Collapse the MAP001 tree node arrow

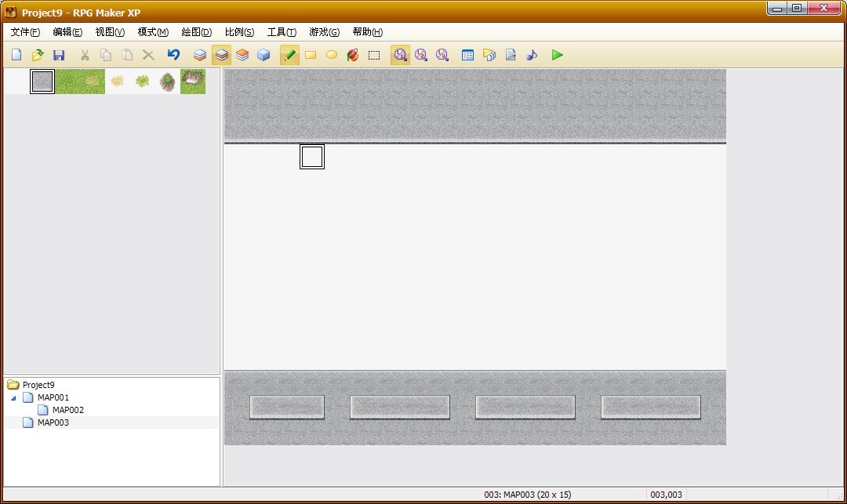(x=13, y=398)
